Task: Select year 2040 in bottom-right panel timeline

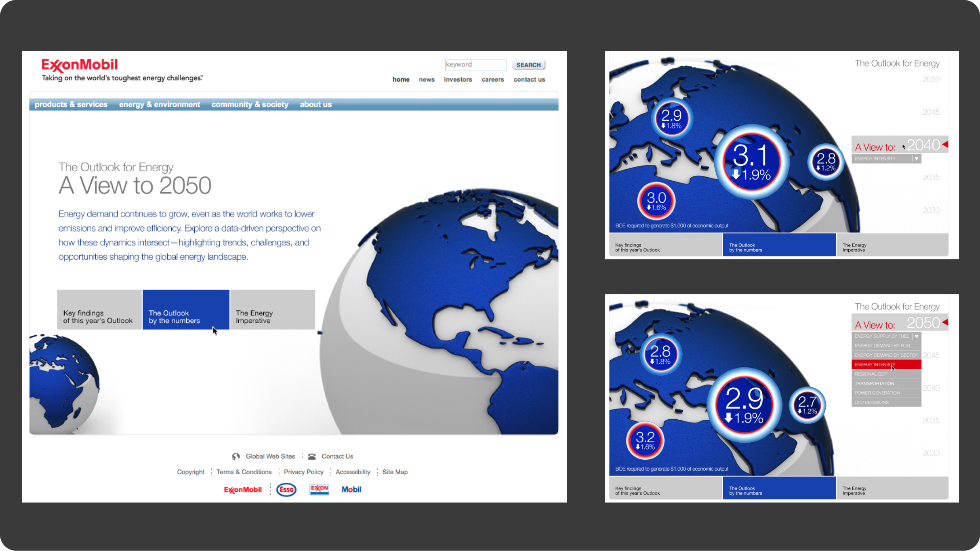Action: pyautogui.click(x=931, y=388)
